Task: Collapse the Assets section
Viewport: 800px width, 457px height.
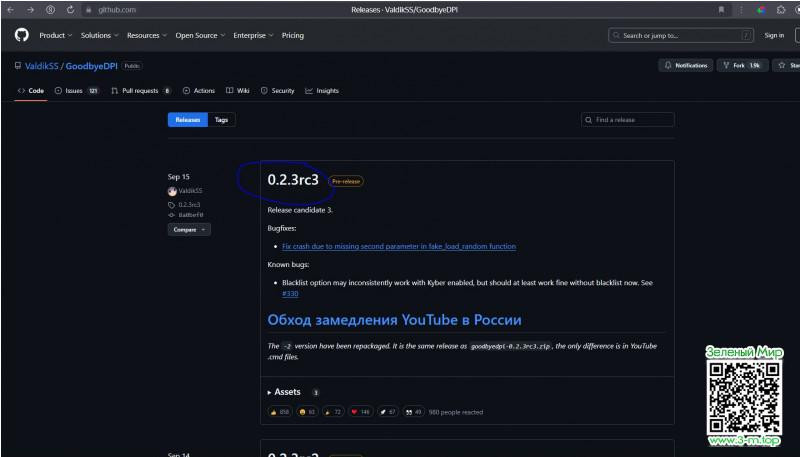Action: 284,392
